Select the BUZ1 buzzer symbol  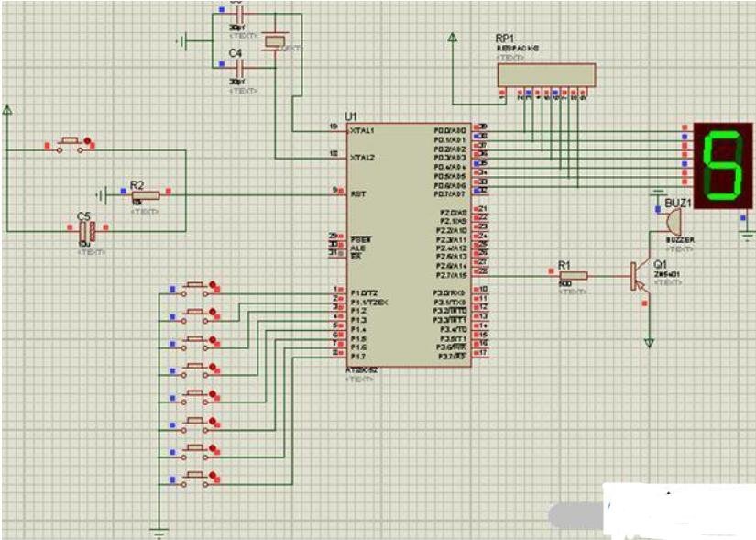click(674, 222)
